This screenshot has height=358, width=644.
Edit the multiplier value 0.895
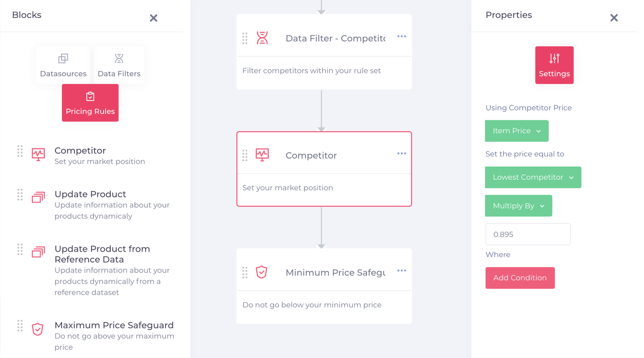pyautogui.click(x=528, y=234)
